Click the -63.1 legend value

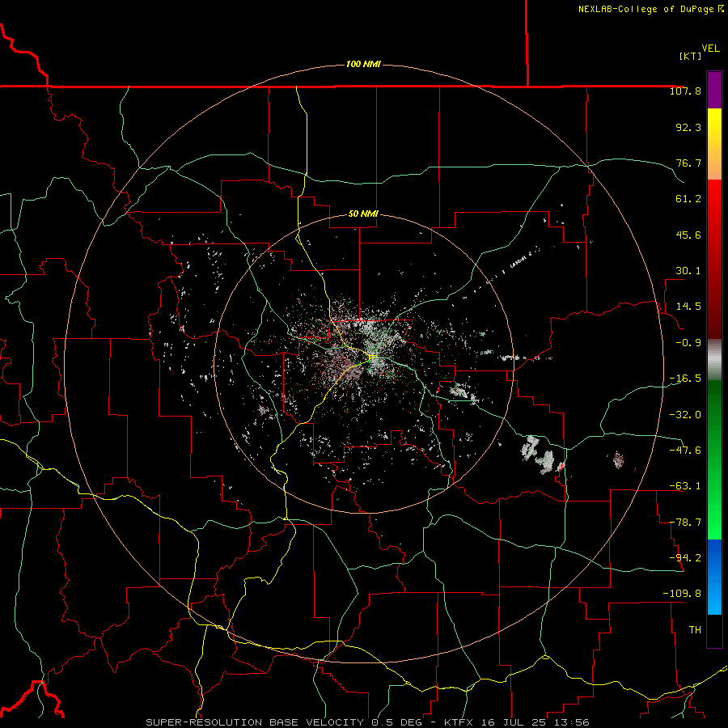685,486
